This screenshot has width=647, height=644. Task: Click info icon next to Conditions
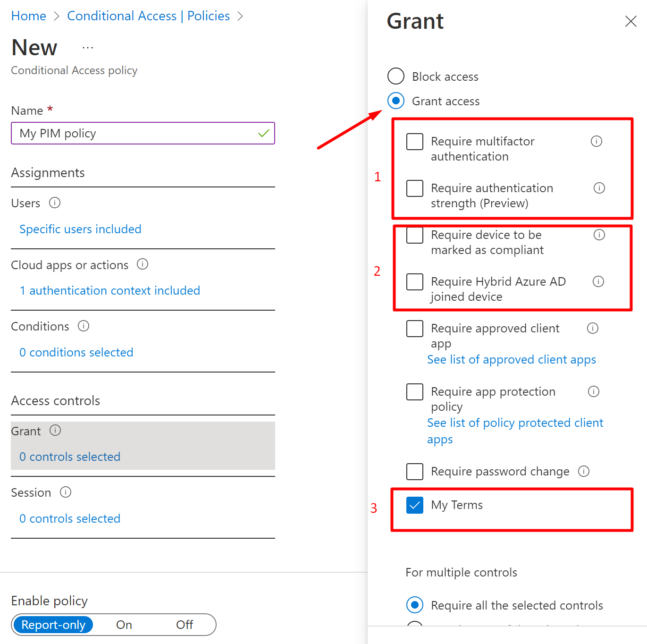coord(84,326)
